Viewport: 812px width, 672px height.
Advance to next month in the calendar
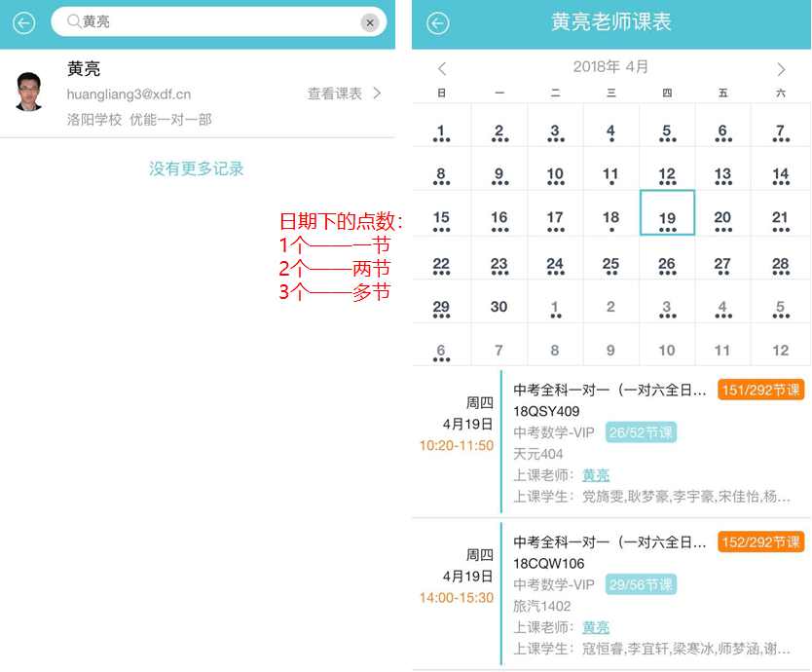(x=781, y=69)
